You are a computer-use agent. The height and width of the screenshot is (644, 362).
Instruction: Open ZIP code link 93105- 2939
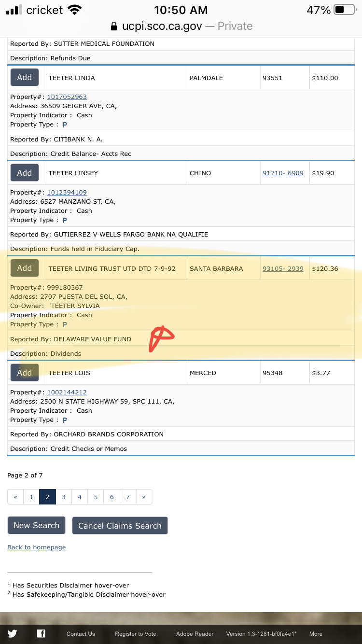283,269
